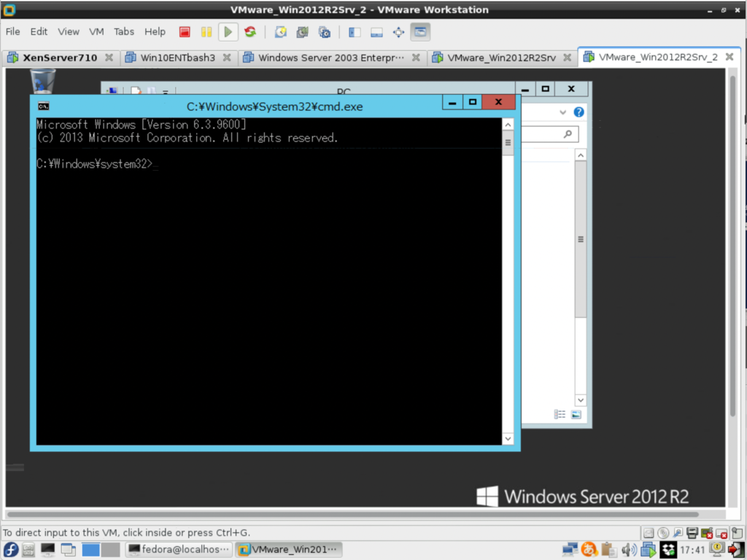Screen dimensions: 747x560
Task: Open the Recycle Bin on guest desktop
Action: coord(43,80)
